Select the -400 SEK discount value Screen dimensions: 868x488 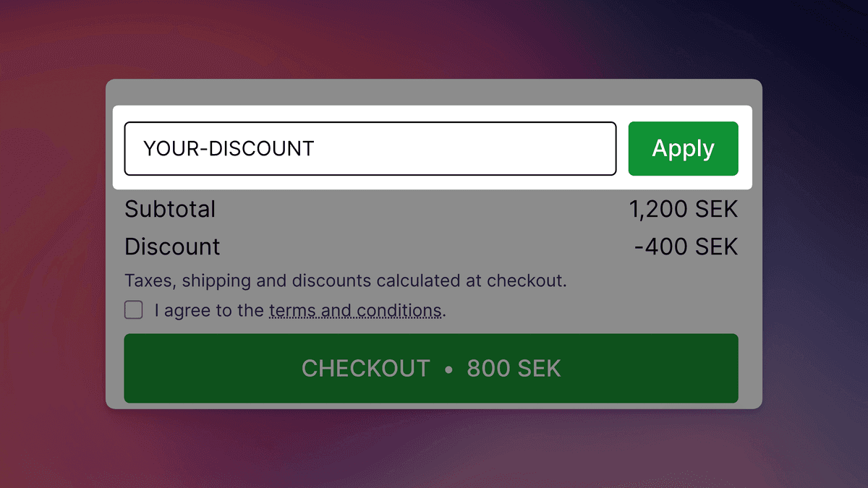tap(686, 247)
